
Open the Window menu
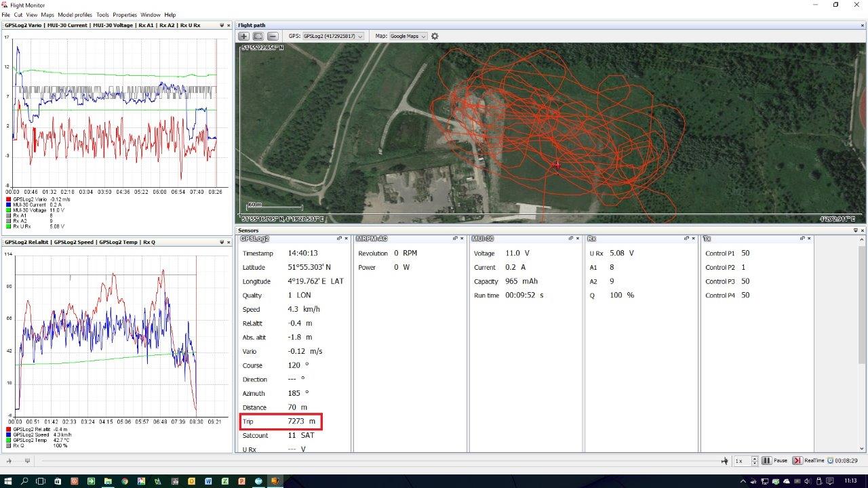pos(151,15)
